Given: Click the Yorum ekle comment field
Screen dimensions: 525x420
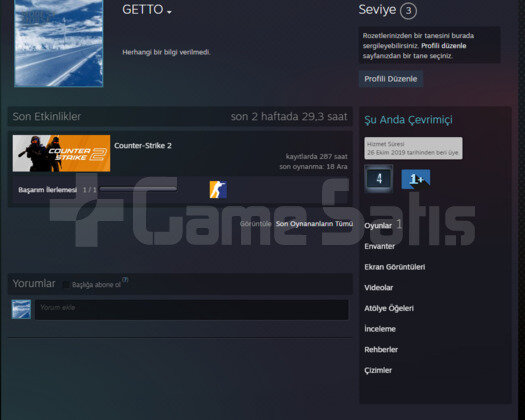Looking at the screenshot, I should pos(192,309).
